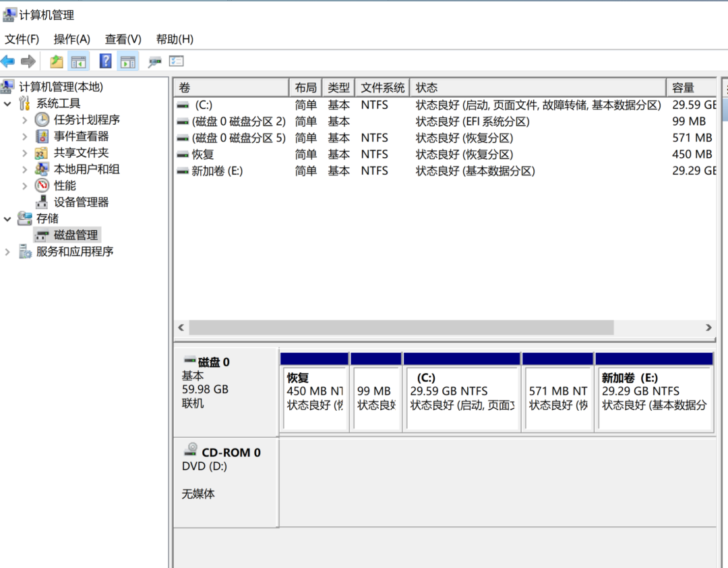Toggle the show/hide console tree icon
The image size is (728, 568).
click(x=78, y=61)
